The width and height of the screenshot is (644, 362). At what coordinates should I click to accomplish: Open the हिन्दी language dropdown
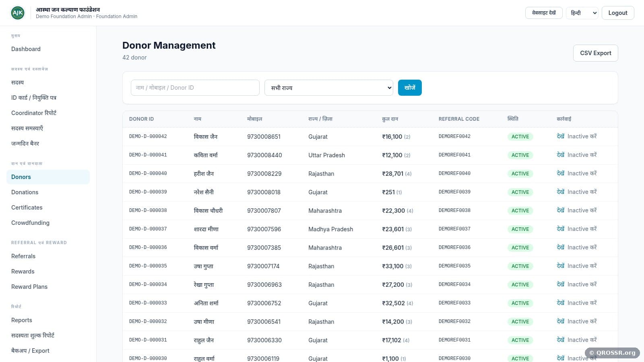click(x=582, y=13)
